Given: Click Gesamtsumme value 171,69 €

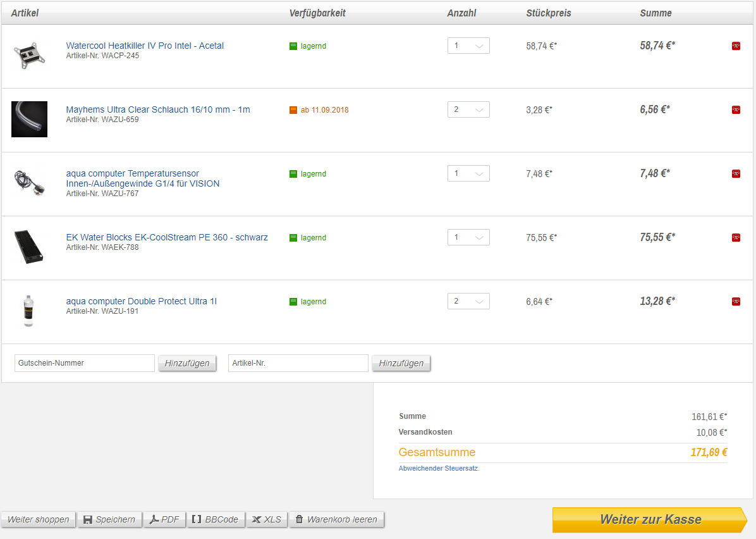Looking at the screenshot, I should click(709, 452).
